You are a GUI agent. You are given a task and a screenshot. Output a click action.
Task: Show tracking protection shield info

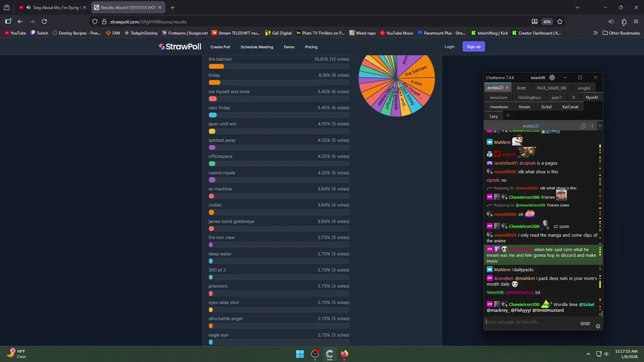tap(95, 22)
